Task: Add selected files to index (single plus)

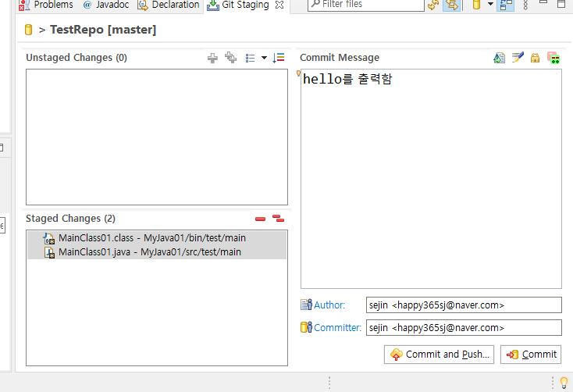Action: tap(212, 58)
